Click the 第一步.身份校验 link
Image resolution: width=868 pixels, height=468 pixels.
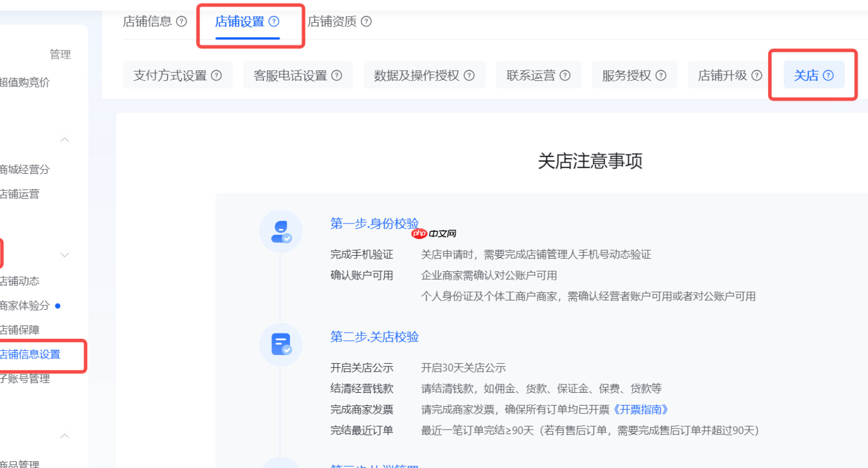[x=374, y=223]
